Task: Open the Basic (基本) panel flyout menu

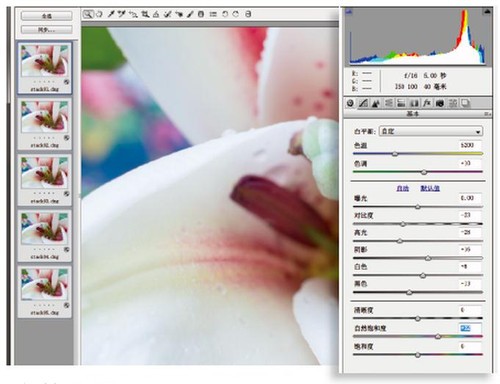Action: click(x=487, y=114)
